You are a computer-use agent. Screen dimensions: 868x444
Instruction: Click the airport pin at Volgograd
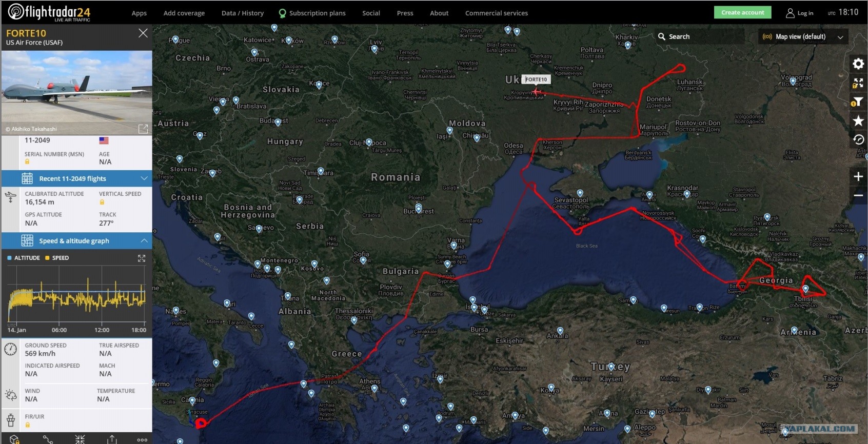pyautogui.click(x=793, y=81)
